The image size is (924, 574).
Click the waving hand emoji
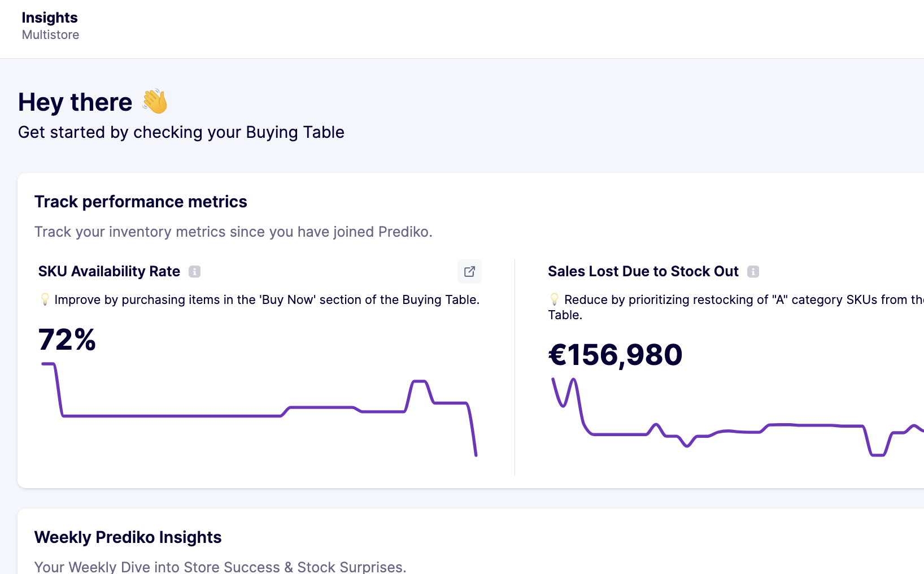pyautogui.click(x=155, y=102)
